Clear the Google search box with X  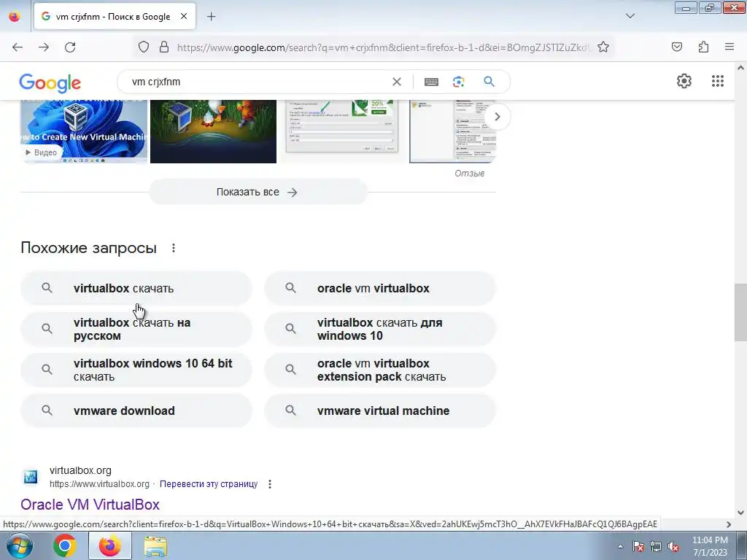point(396,82)
